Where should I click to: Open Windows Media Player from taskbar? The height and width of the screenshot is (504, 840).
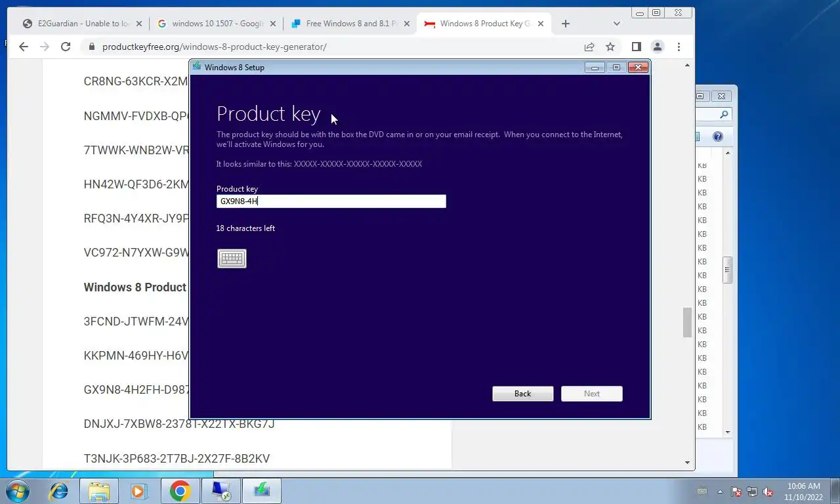138,491
